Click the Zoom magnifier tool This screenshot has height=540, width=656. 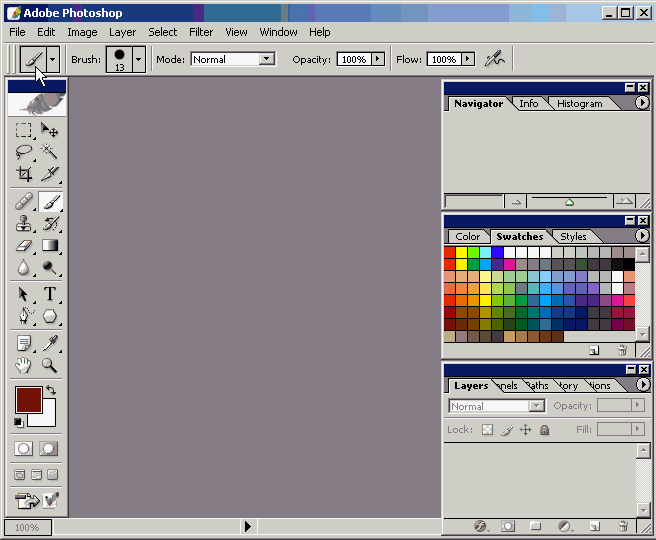pyautogui.click(x=49, y=366)
